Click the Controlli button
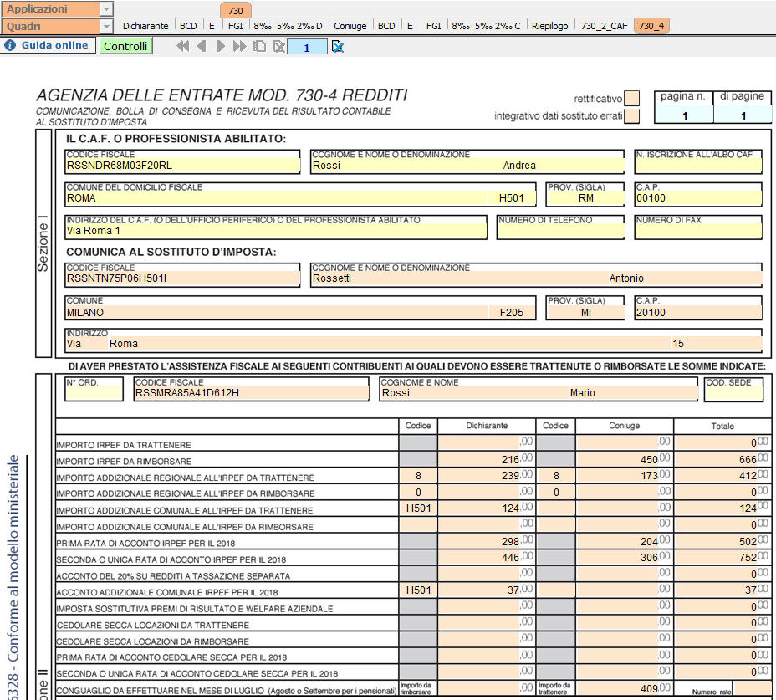776x700 pixels. [x=125, y=46]
